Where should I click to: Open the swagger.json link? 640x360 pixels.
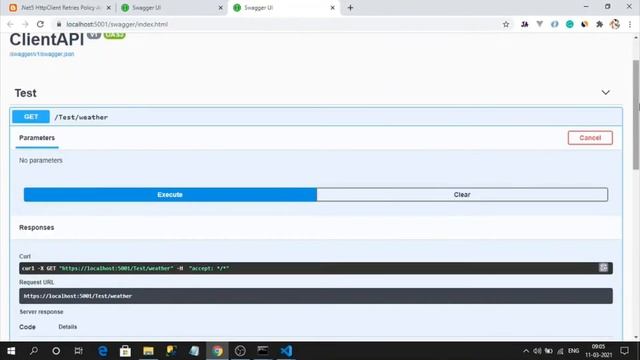click(42, 54)
